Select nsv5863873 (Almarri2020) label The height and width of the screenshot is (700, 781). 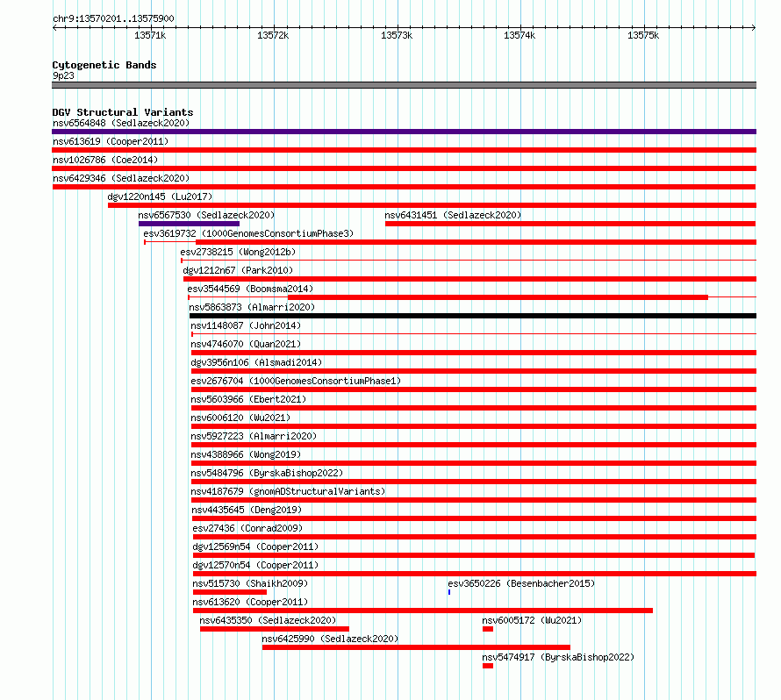point(252,307)
